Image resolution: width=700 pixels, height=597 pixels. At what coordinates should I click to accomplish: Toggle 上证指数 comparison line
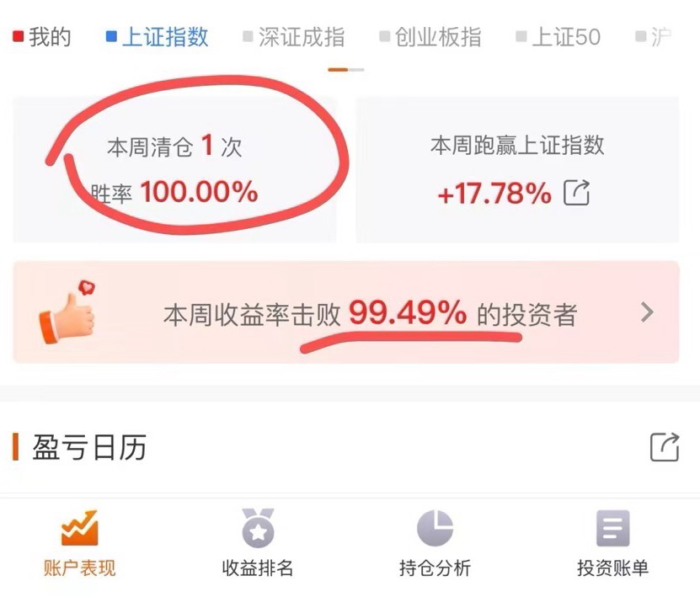coord(158,36)
